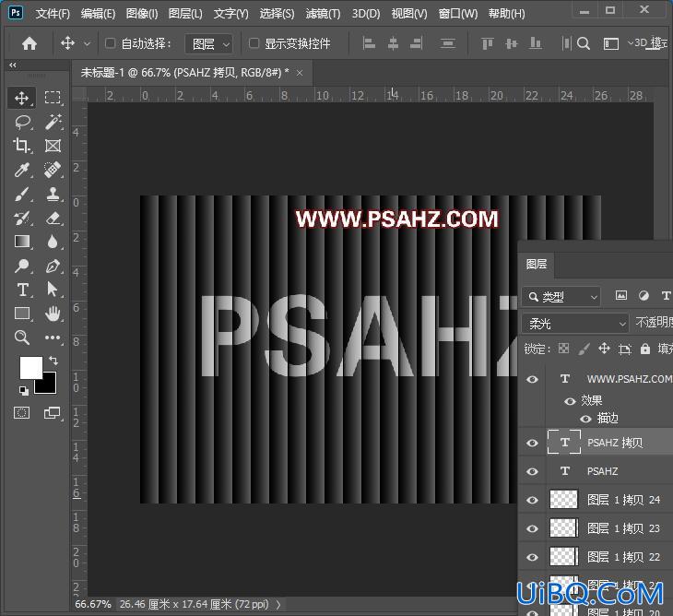The width and height of the screenshot is (673, 616).
Task: Select the Frame tool
Action: [x=53, y=146]
